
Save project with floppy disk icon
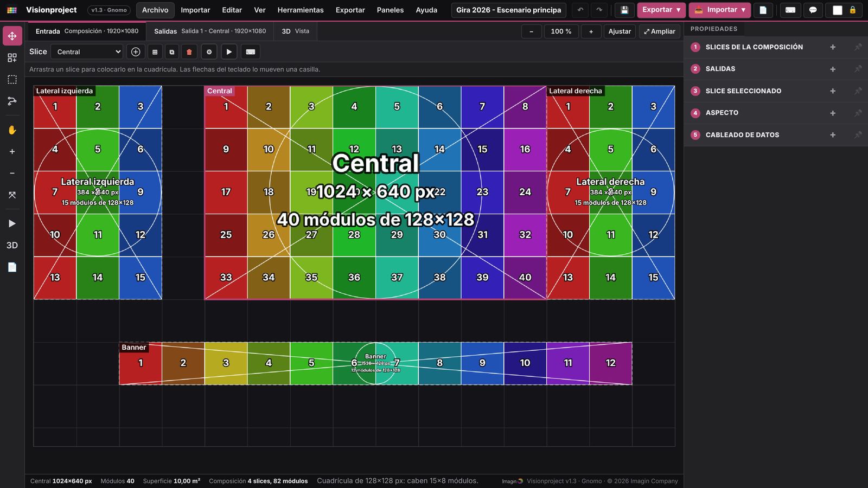[624, 10]
